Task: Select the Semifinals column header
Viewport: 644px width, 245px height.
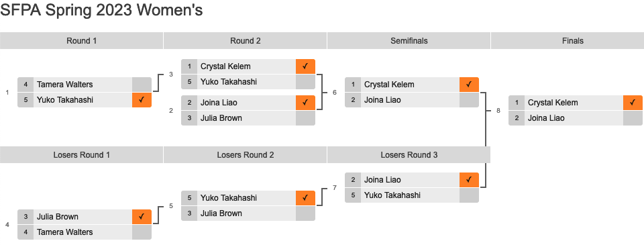Action: [x=409, y=41]
